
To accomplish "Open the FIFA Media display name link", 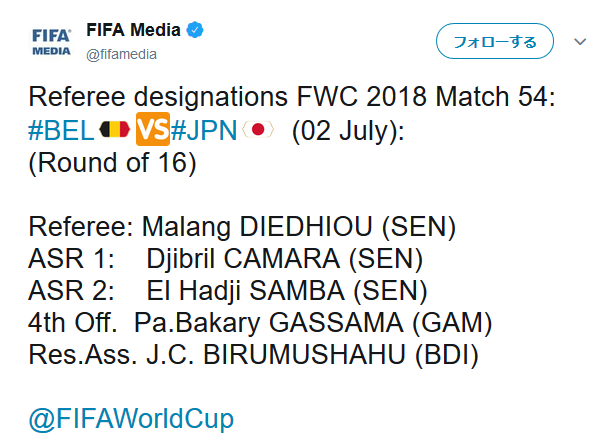I will pos(133,30).
